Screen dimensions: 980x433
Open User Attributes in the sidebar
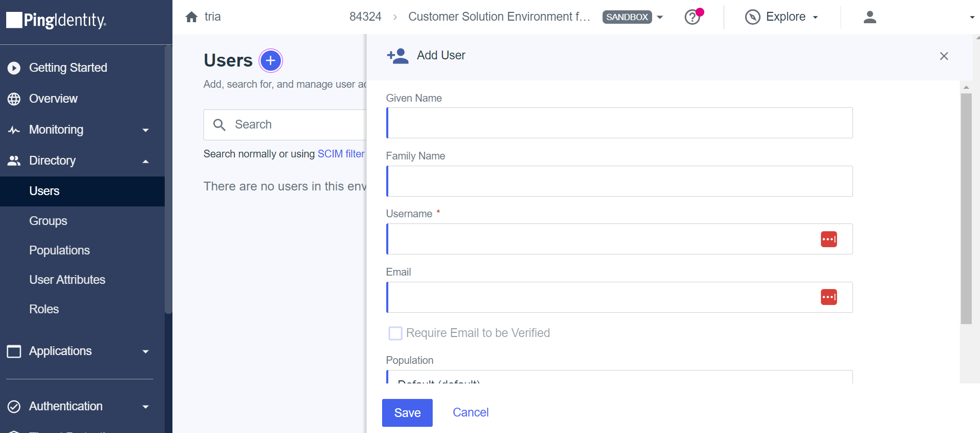pos(67,280)
